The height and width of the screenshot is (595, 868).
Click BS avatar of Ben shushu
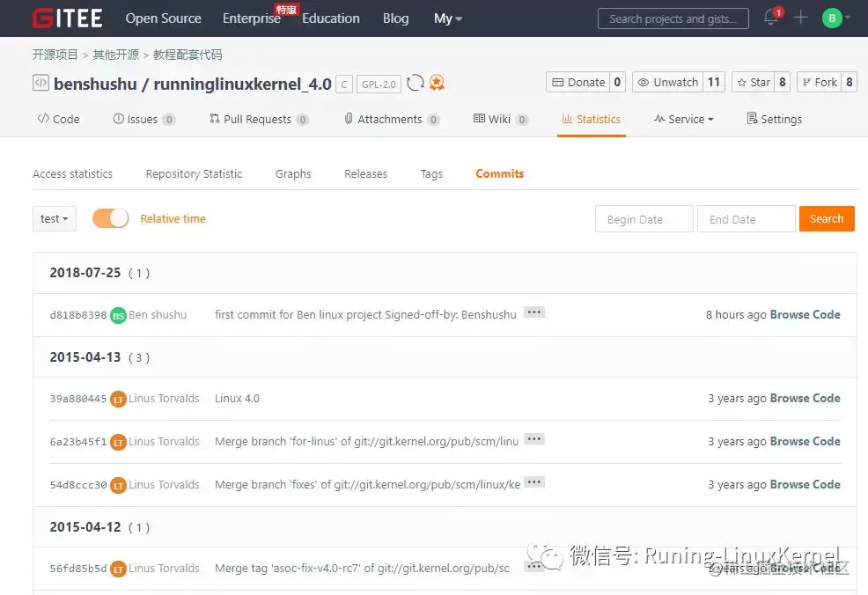[118, 315]
